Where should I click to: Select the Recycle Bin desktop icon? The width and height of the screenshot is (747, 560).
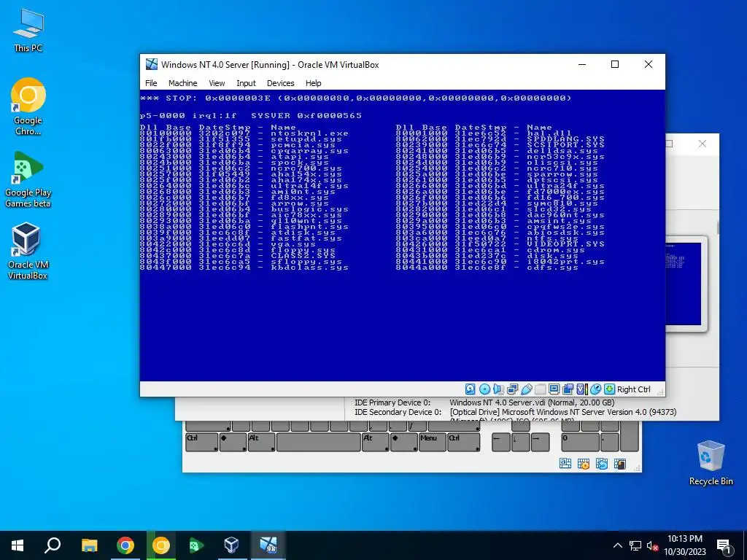pos(711,463)
